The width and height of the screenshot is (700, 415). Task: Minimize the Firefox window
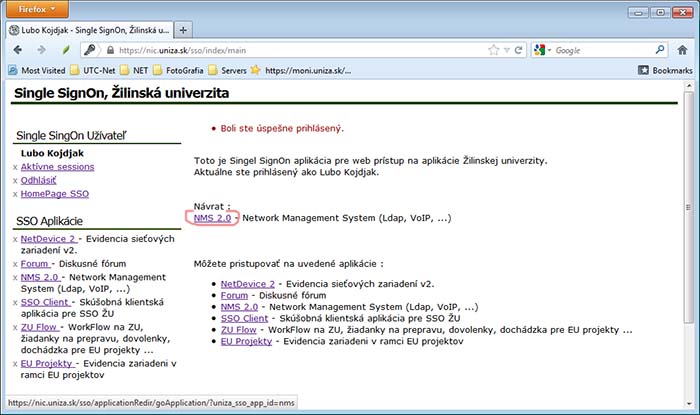click(x=638, y=12)
